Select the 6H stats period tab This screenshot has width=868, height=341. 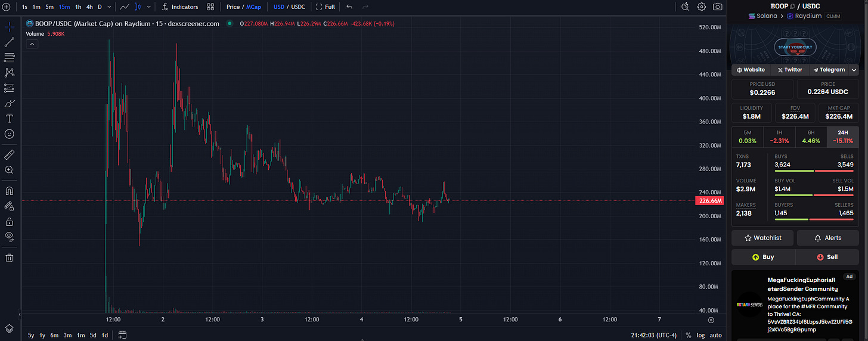click(x=811, y=137)
